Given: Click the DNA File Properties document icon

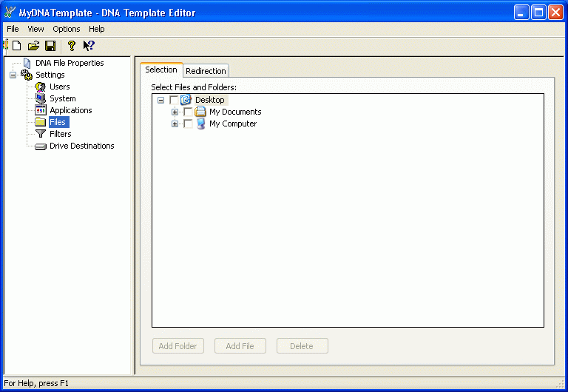Looking at the screenshot, I should (x=27, y=63).
